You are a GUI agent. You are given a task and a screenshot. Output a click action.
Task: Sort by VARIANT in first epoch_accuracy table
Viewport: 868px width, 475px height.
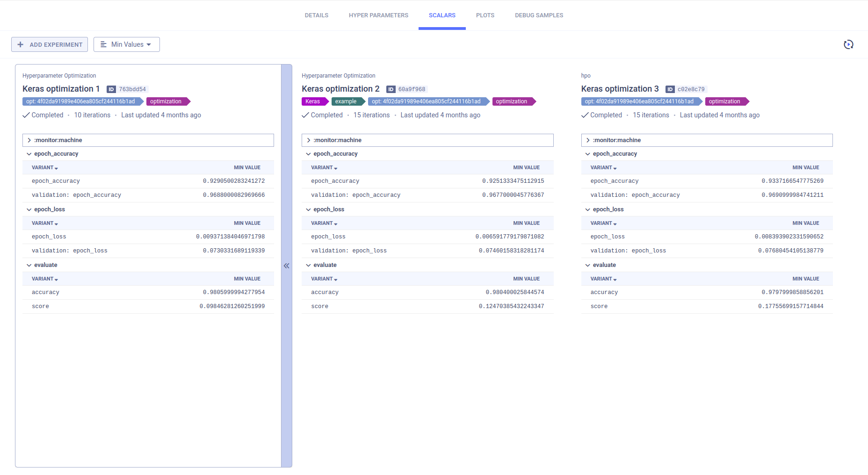(x=45, y=167)
